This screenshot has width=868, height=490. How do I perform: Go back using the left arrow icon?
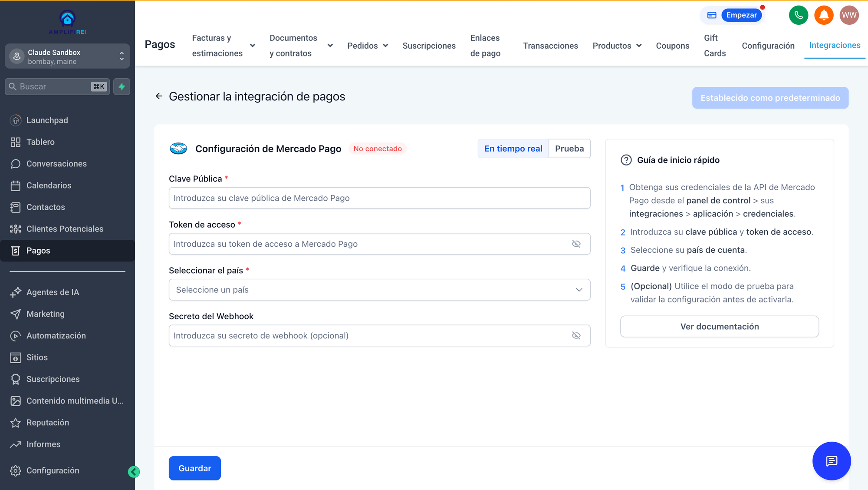[x=159, y=96]
